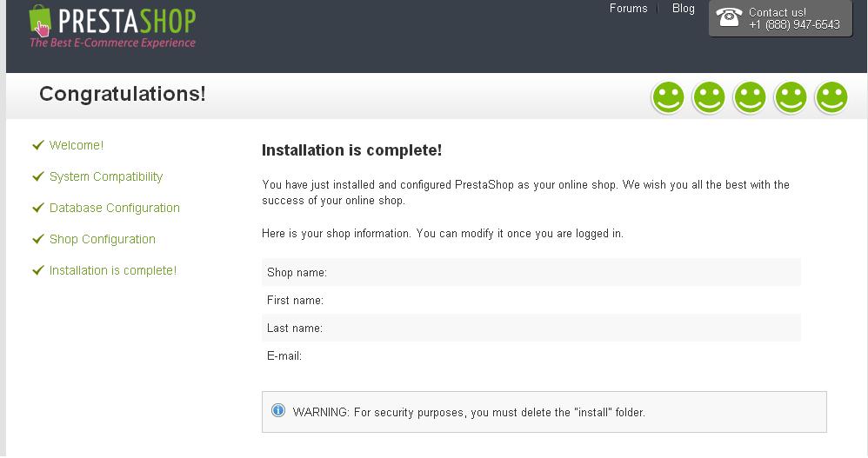Click the checkmark next to Database Configuration

[37, 208]
